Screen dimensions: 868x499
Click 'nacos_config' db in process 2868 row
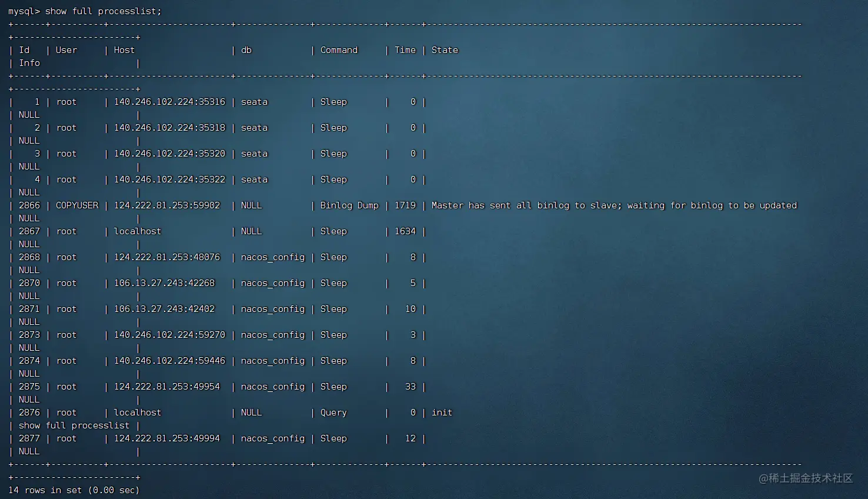pos(273,257)
